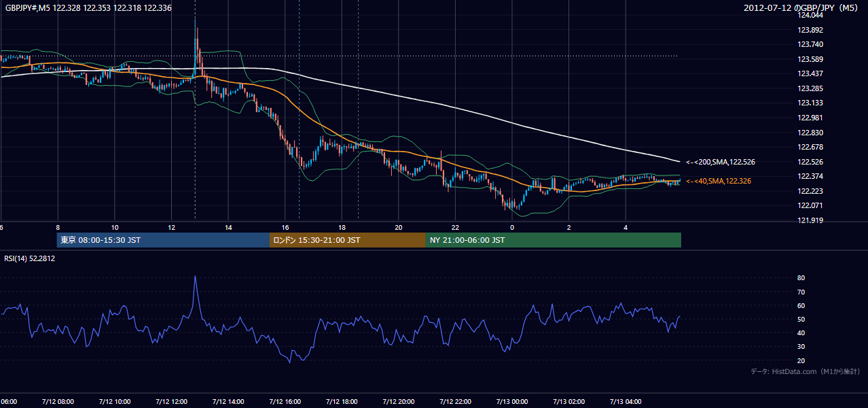
Task: Click hour 2 on the chart time axis
Action: pyautogui.click(x=569, y=227)
